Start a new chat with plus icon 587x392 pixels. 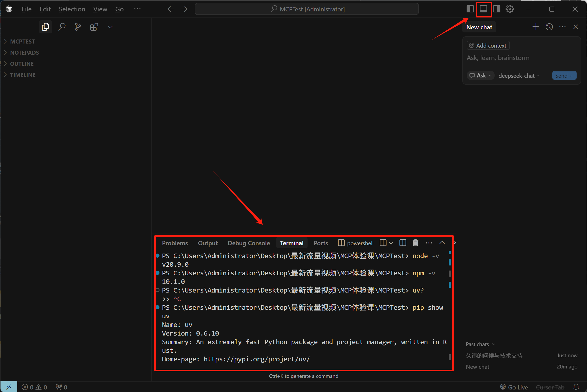536,27
